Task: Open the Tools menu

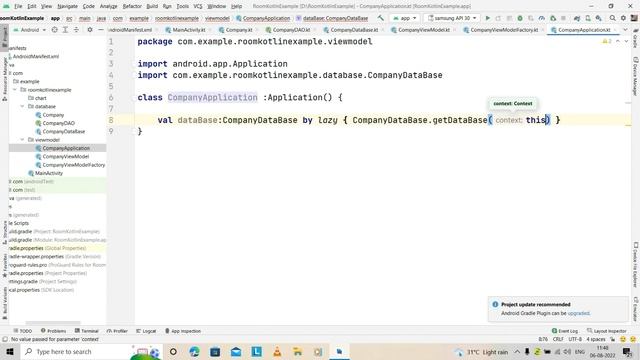Action: [x=182, y=6]
